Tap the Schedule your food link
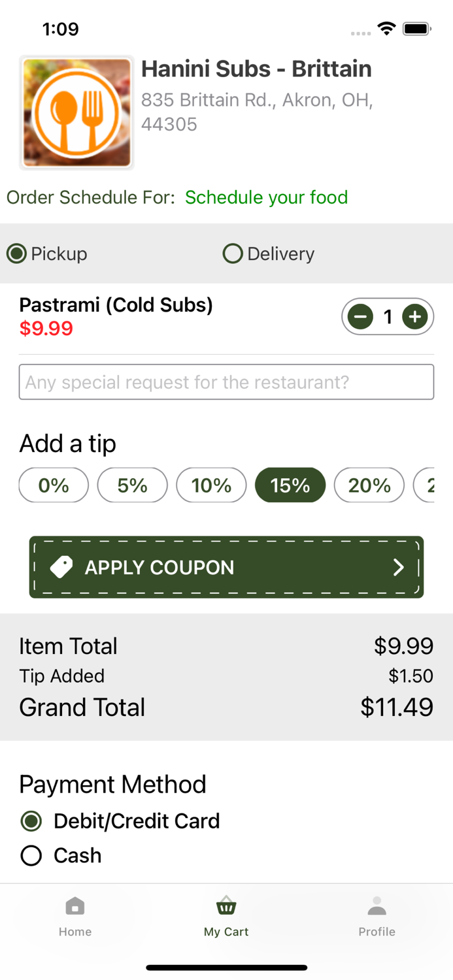This screenshot has width=453, height=980. pos(266,197)
